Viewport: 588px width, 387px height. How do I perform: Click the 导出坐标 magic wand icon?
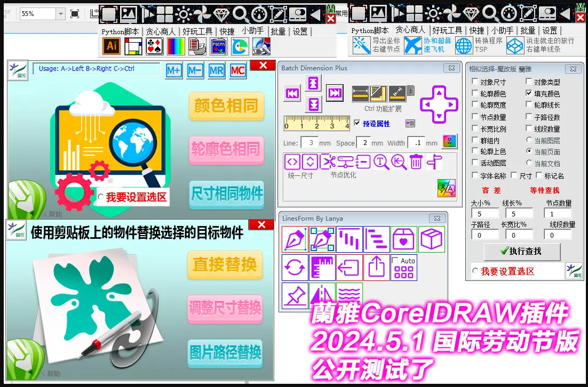361,45
